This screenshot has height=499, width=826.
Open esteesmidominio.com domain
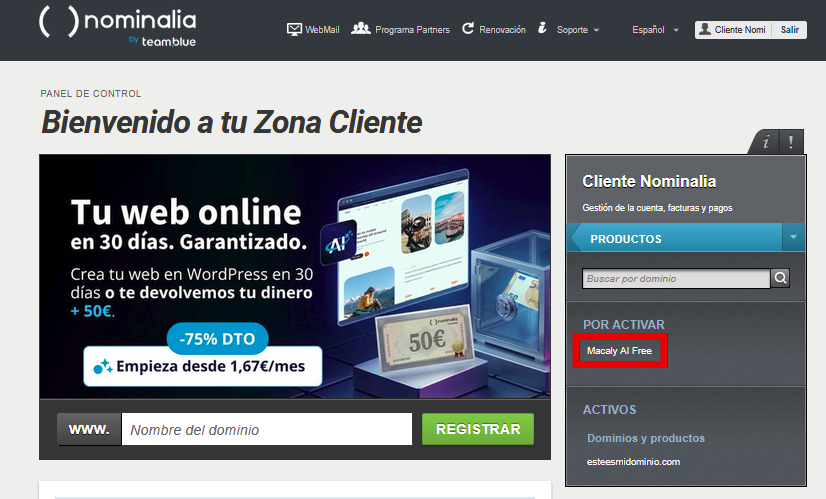pyautogui.click(x=633, y=462)
